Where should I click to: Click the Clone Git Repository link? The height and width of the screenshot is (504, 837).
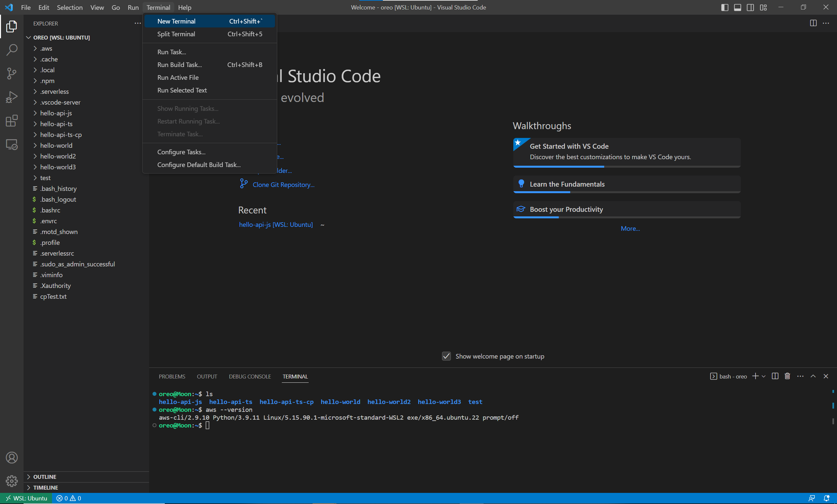[x=283, y=185]
